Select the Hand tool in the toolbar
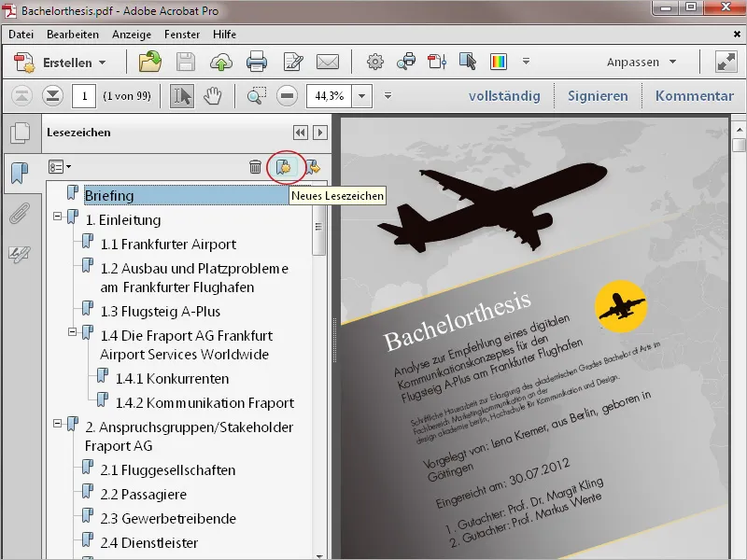The width and height of the screenshot is (747, 560). [212, 96]
